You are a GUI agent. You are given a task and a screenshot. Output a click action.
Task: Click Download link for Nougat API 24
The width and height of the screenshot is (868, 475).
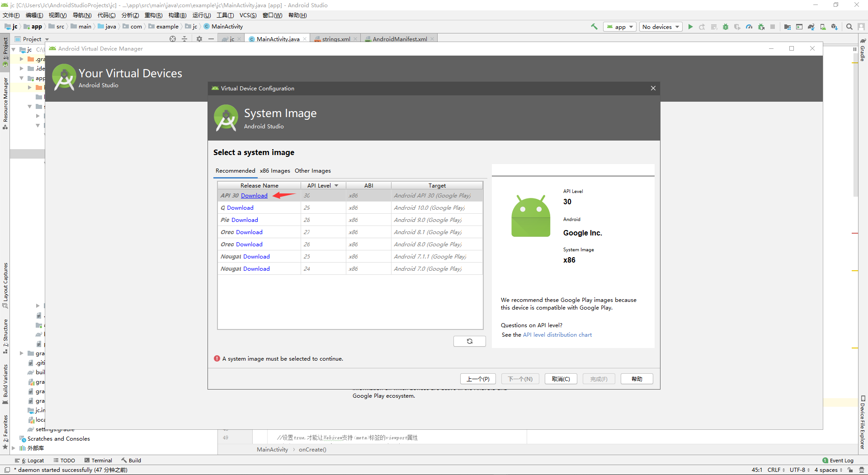tap(256, 269)
